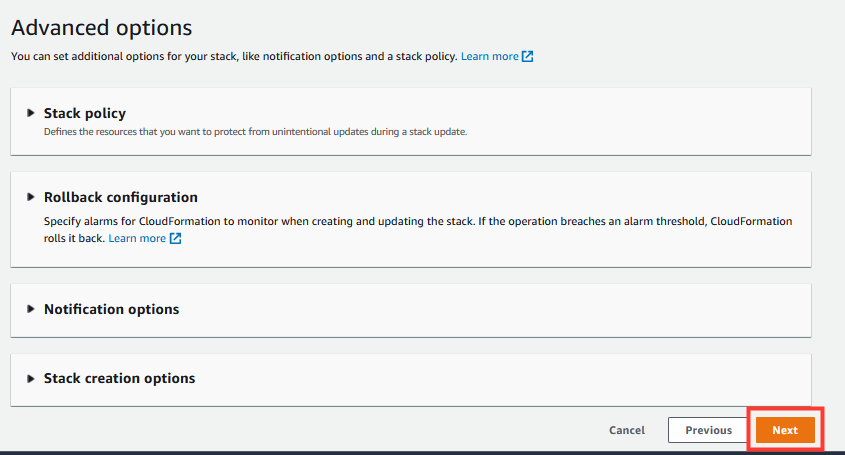Click external link icon beside top Learn more
This screenshot has width=845, height=455.
point(528,57)
